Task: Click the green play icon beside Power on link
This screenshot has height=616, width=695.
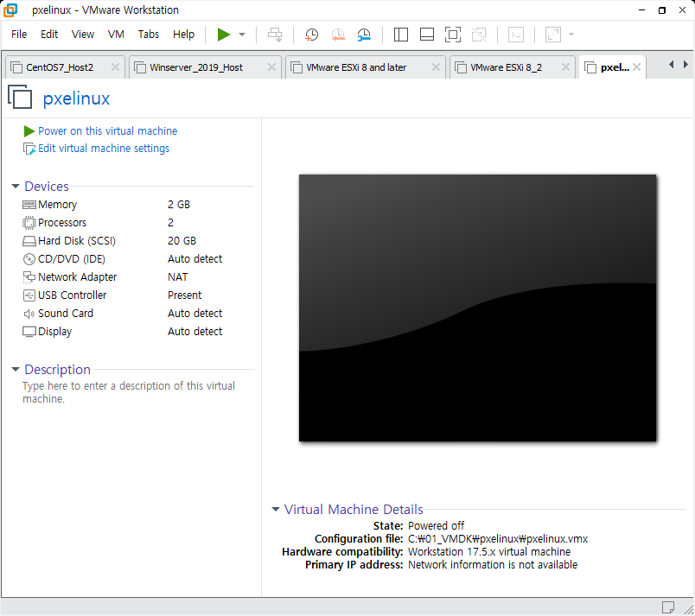Action: tap(29, 131)
